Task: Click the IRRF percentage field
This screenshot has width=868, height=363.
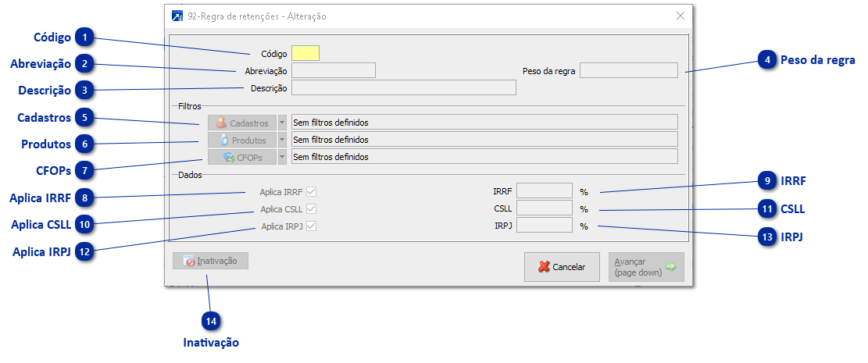Action: (545, 190)
